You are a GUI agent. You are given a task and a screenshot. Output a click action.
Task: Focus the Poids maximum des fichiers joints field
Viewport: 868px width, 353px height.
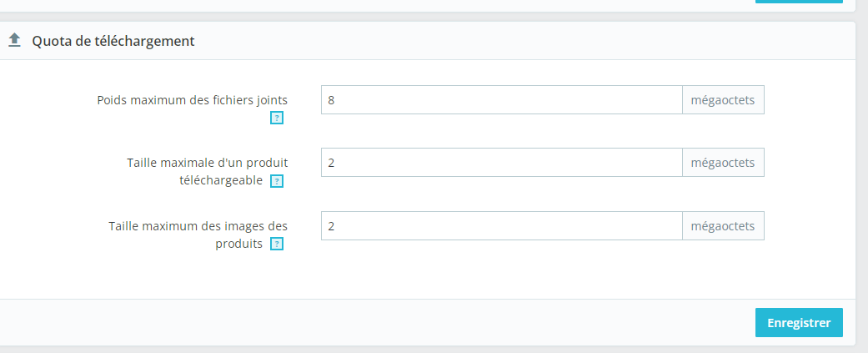pos(501,100)
